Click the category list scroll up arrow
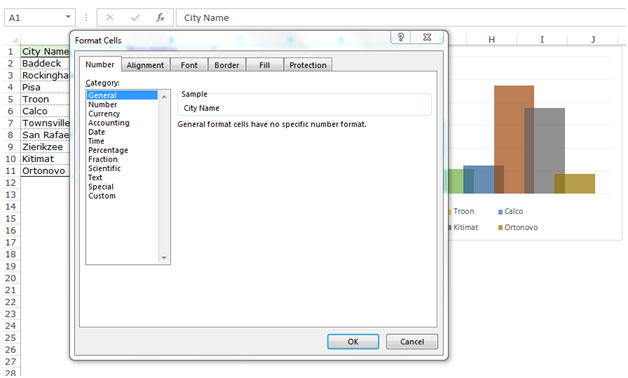 click(x=164, y=97)
